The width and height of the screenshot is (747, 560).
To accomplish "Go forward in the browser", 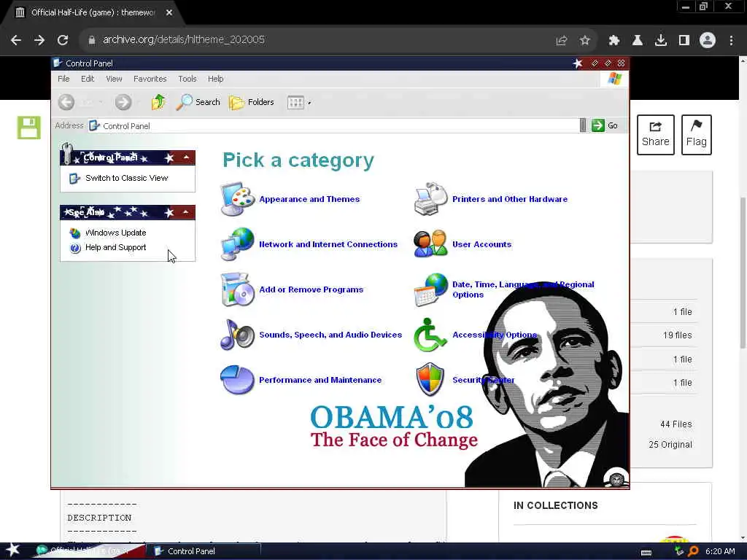I will coord(39,40).
